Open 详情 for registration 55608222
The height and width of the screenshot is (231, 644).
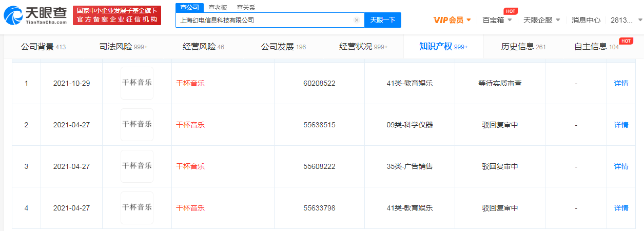coord(621,166)
